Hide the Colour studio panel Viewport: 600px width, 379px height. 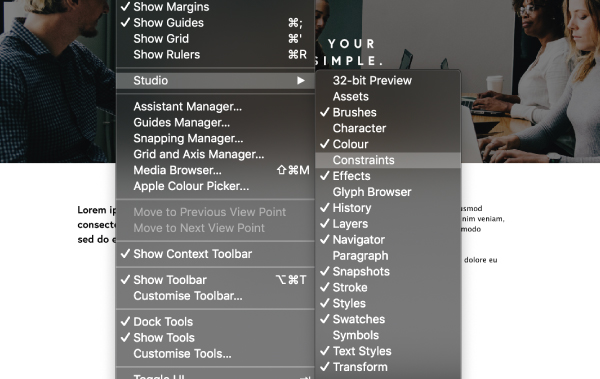(388, 144)
